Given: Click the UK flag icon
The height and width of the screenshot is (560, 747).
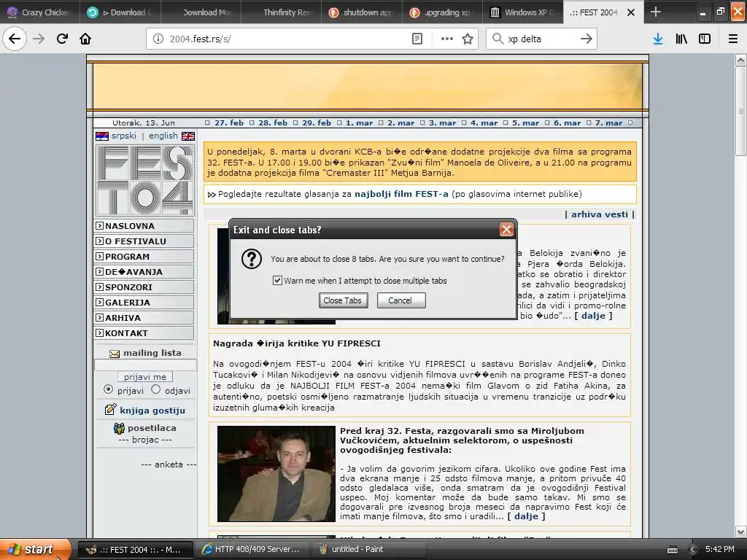Looking at the screenshot, I should [188, 136].
